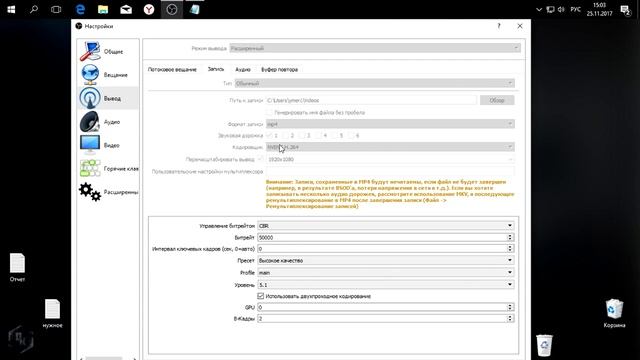Open File Explorer from the taskbar

coord(103,9)
